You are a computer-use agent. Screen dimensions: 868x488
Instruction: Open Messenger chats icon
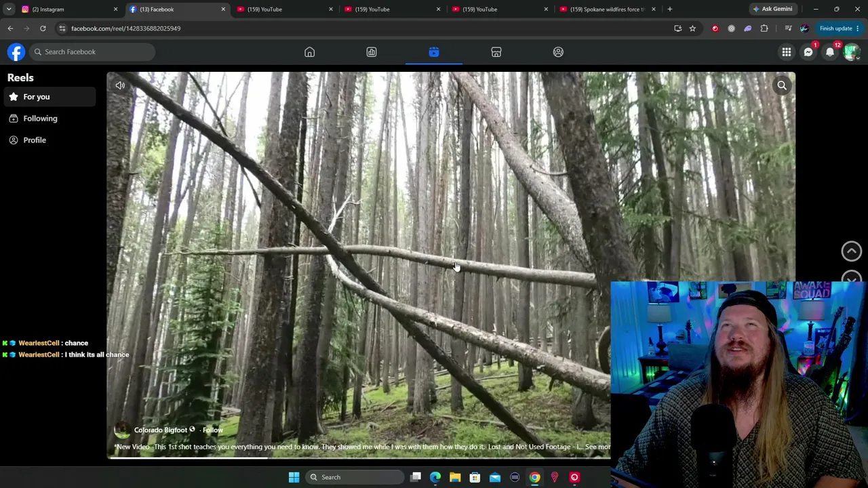(808, 52)
